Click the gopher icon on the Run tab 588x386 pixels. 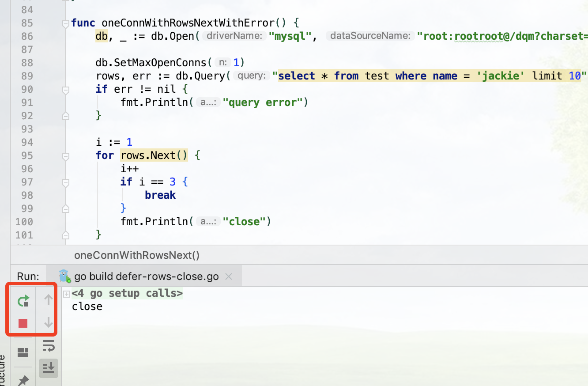tap(65, 276)
